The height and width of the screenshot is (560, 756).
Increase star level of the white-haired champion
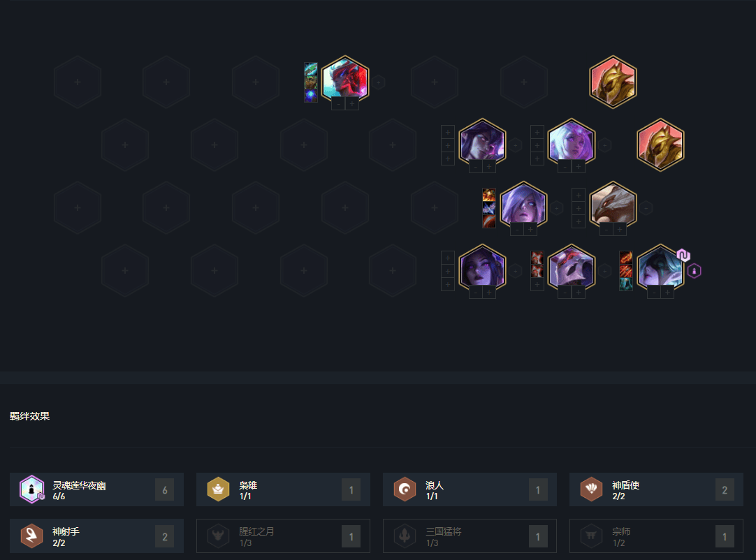[x=578, y=167]
